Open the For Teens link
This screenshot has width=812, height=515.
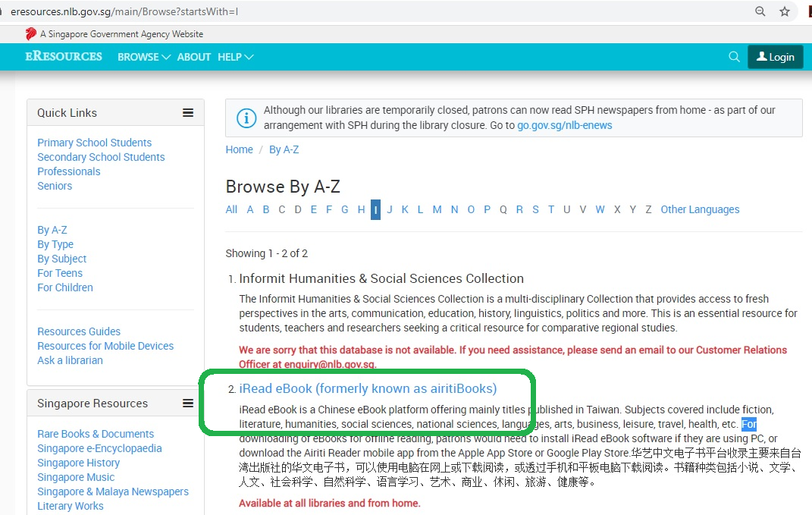[x=60, y=273]
